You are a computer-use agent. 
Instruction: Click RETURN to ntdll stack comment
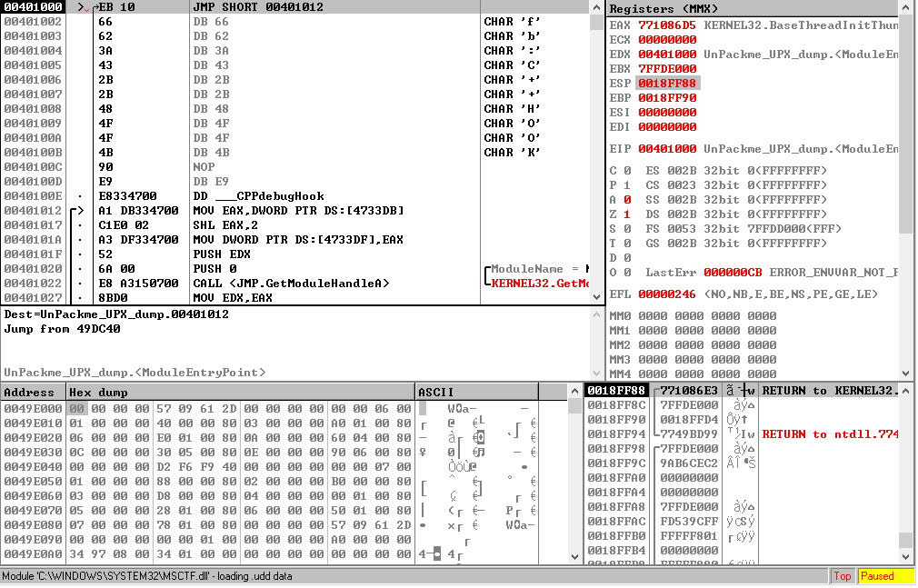coord(830,434)
